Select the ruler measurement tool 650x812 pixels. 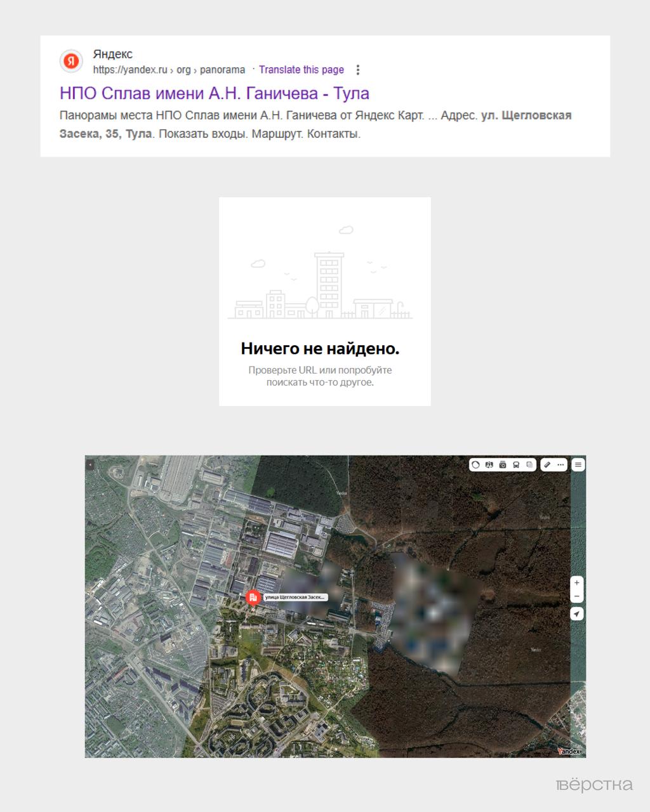pos(548,465)
